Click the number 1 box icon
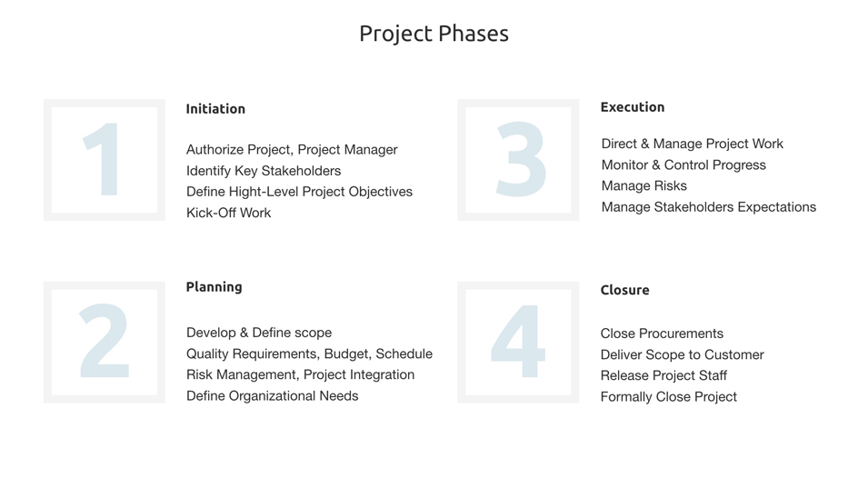868x488 pixels. coord(105,160)
